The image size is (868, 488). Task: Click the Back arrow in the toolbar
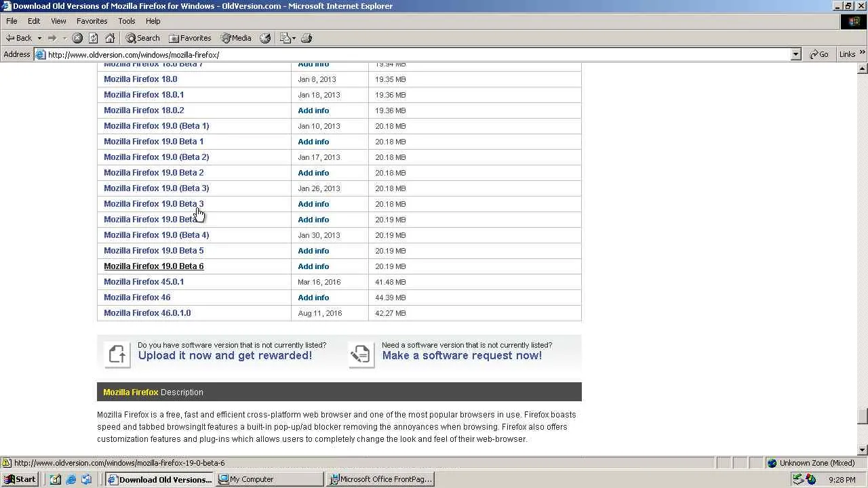click(x=18, y=38)
